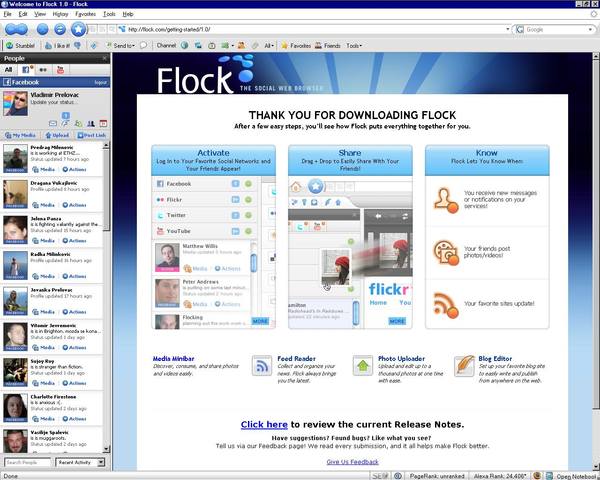
Task: Click the 'Click here' release notes link
Action: [264, 424]
